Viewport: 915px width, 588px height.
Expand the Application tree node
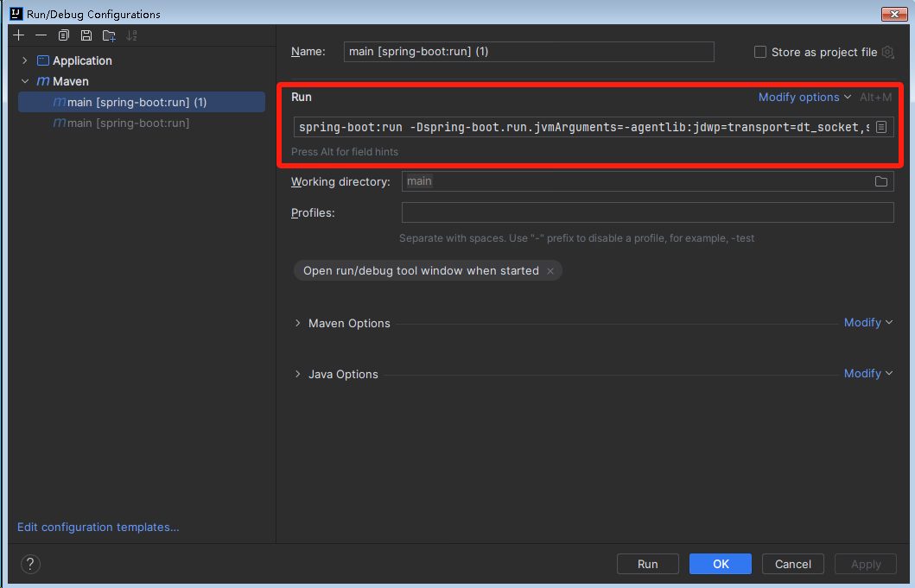click(24, 60)
